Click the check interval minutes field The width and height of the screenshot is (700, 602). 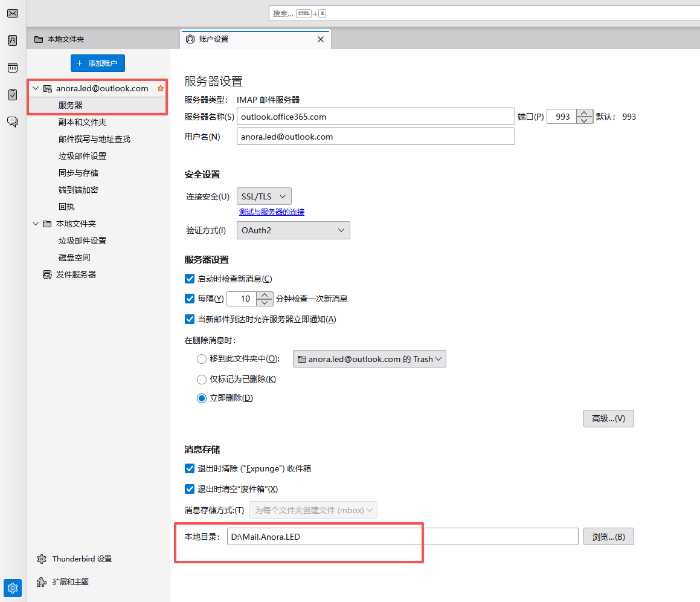click(242, 299)
